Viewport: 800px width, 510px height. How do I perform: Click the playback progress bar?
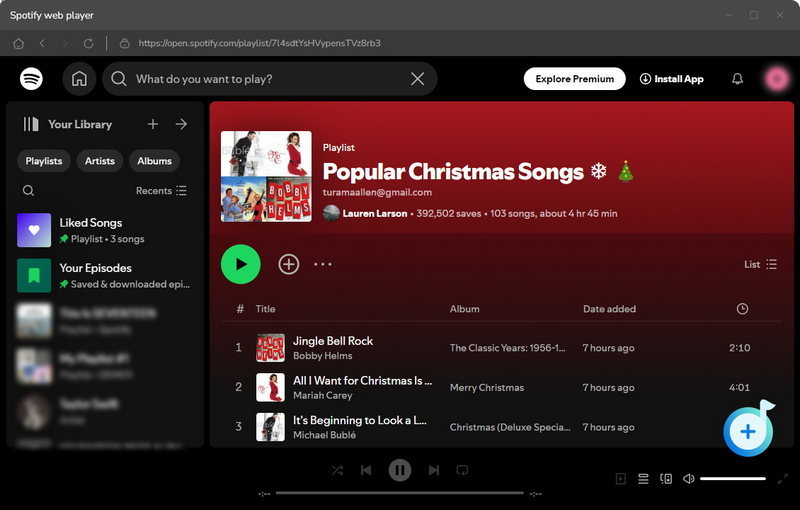point(399,493)
